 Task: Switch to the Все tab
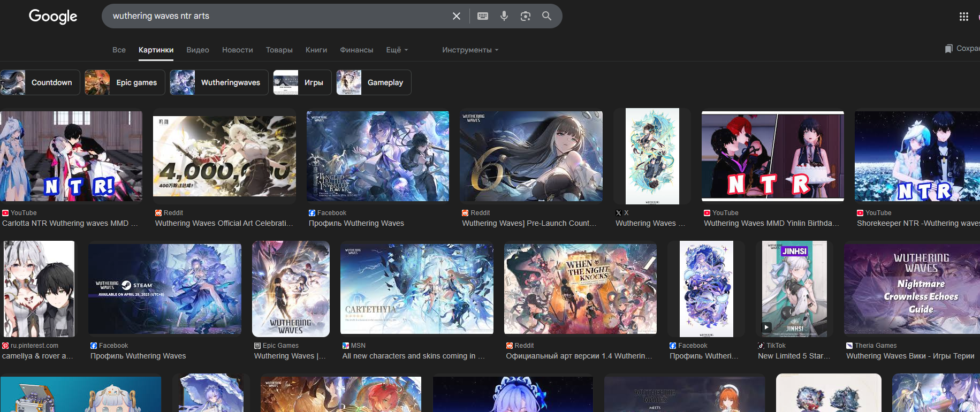pyautogui.click(x=119, y=50)
